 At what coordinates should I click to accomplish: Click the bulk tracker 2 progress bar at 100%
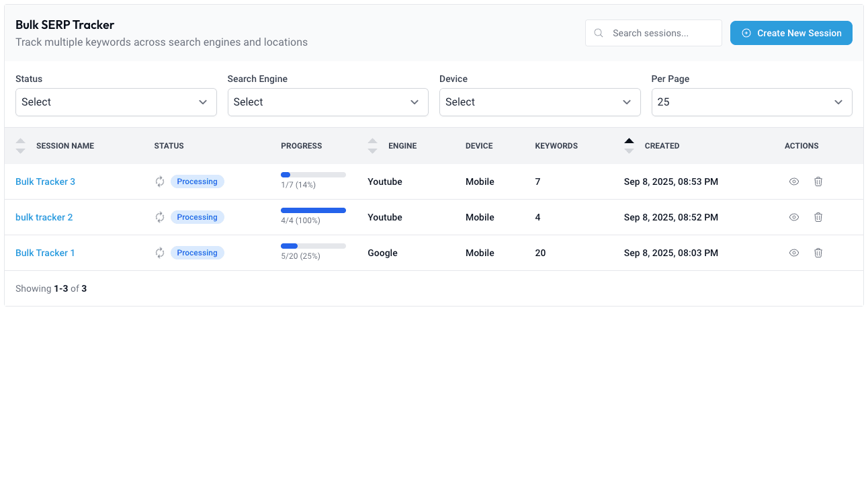pos(313,210)
